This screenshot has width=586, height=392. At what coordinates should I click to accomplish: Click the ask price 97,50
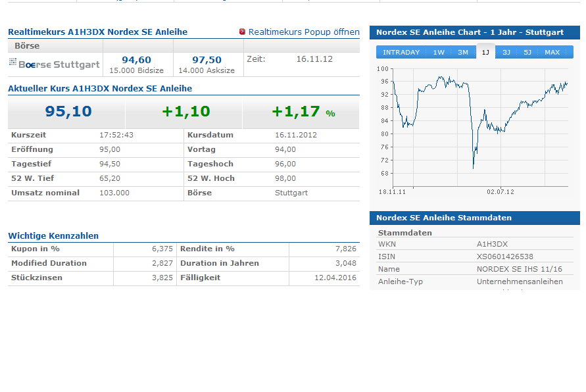pos(207,60)
